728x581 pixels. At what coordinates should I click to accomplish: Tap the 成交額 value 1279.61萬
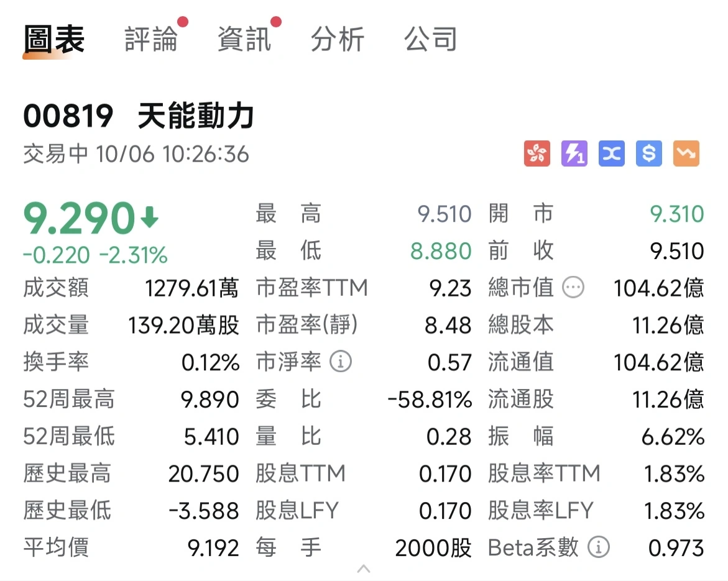pyautogui.click(x=191, y=288)
